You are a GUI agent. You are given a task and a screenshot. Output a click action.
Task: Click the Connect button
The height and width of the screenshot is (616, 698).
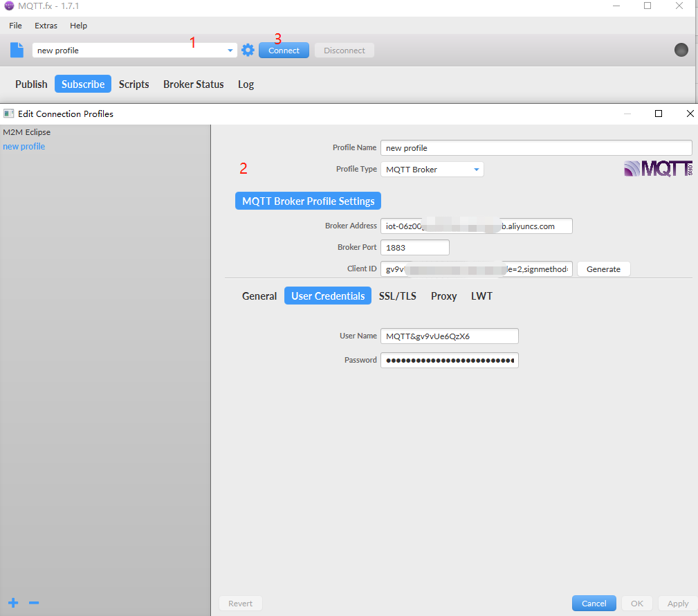284,51
